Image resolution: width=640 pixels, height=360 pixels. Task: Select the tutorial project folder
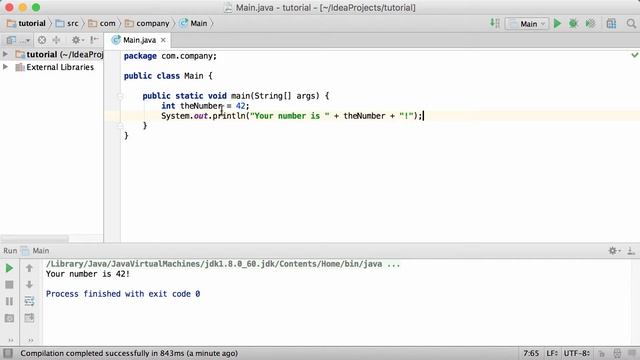click(59, 54)
